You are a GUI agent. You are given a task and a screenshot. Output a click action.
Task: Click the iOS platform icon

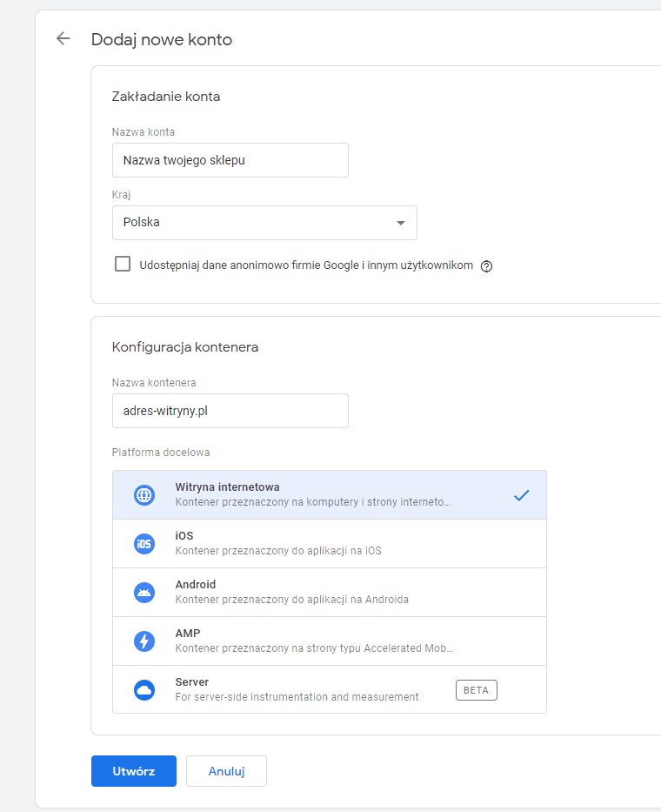(x=144, y=544)
